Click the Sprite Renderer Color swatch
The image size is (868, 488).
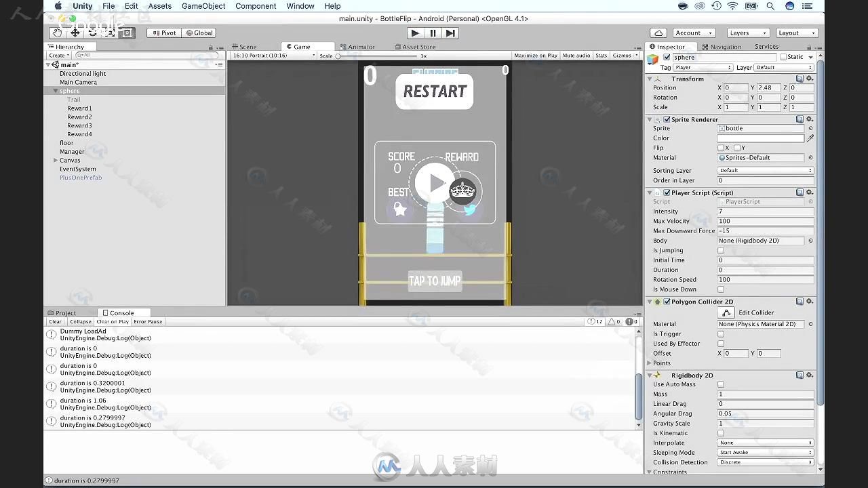click(x=761, y=138)
